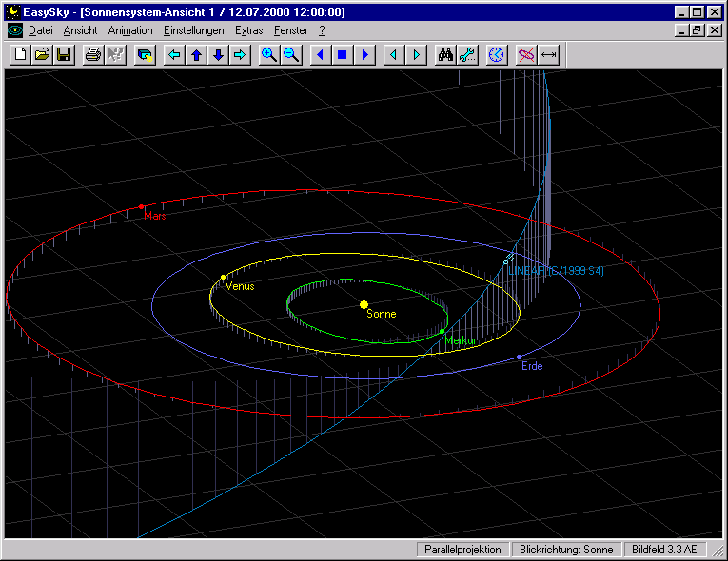This screenshot has width=728, height=561.
Task: Select the Sonne object in the view
Action: coord(364,304)
